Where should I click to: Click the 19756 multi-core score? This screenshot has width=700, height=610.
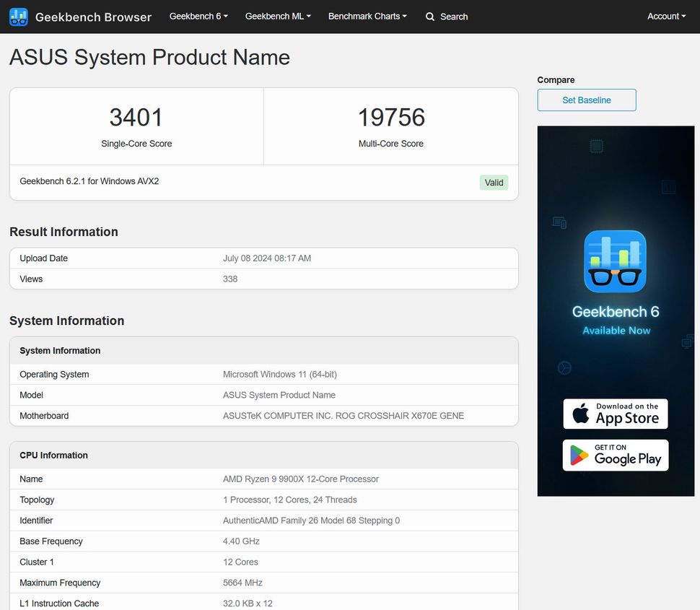(391, 117)
